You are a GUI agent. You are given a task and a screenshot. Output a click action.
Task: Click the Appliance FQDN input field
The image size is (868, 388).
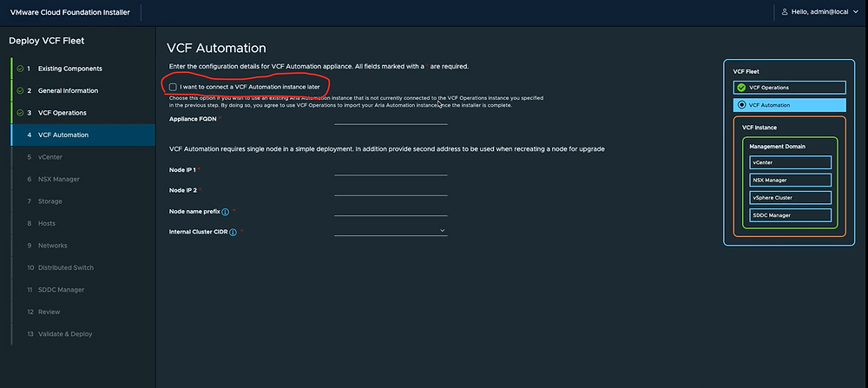click(391, 119)
